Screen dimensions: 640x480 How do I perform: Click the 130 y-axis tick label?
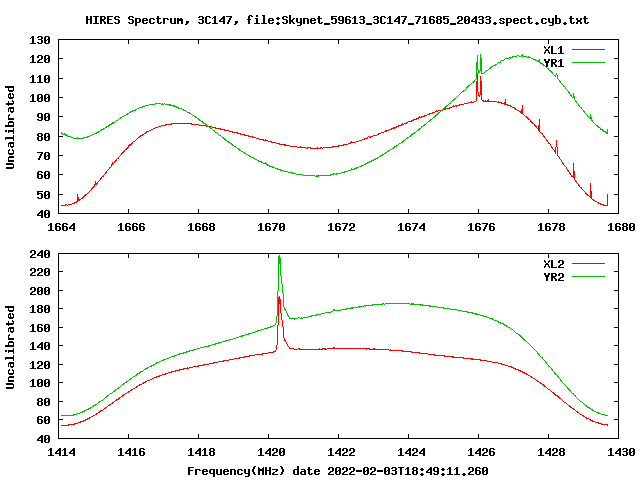click(x=40, y=40)
